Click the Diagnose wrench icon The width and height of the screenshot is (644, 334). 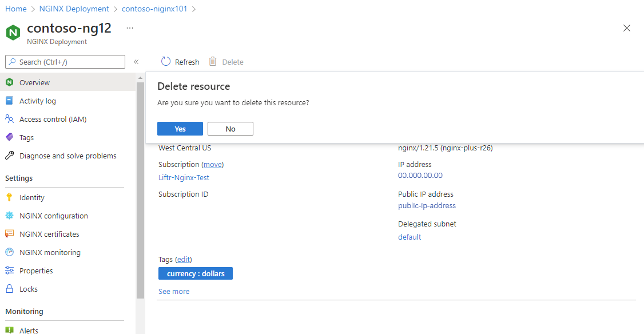(x=10, y=156)
